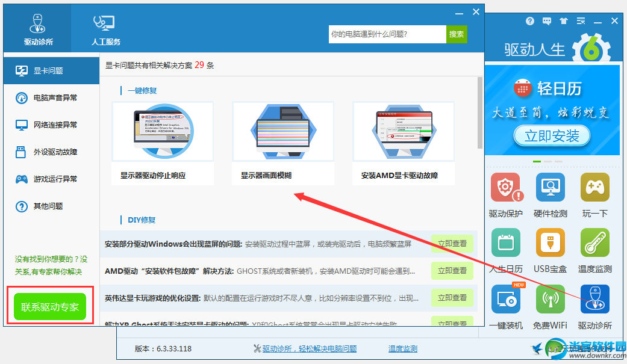Click the skin T-shirt icon
The height and width of the screenshot is (364, 627).
pyautogui.click(x=563, y=21)
